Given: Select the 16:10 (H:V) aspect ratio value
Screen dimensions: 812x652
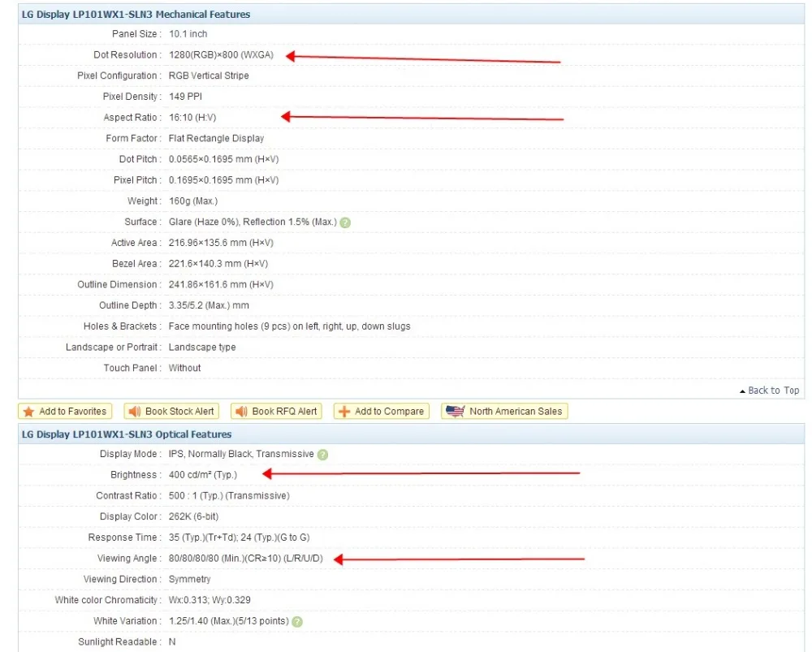Looking at the screenshot, I should pyautogui.click(x=192, y=118).
